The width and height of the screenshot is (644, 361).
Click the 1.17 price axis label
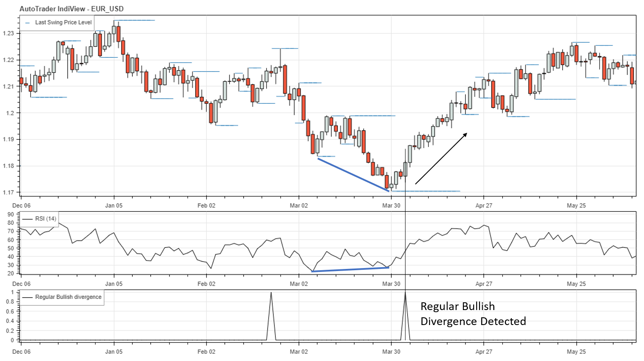(8, 192)
